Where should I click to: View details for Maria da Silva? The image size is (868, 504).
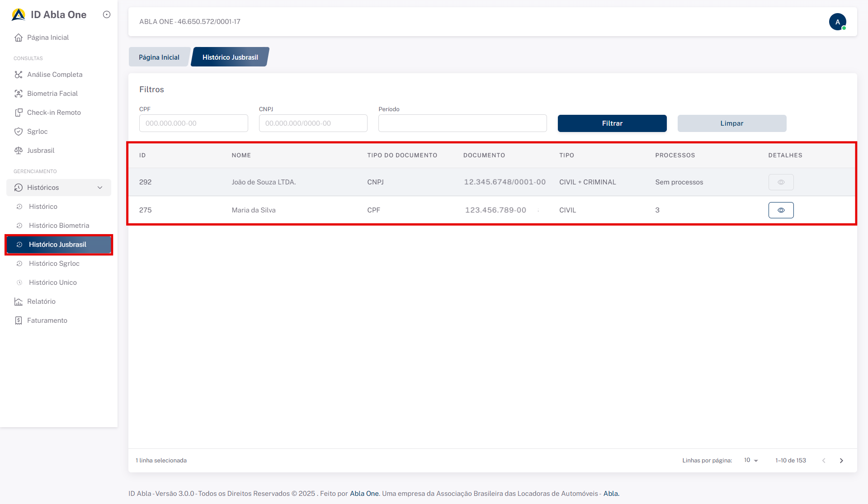[x=781, y=210]
